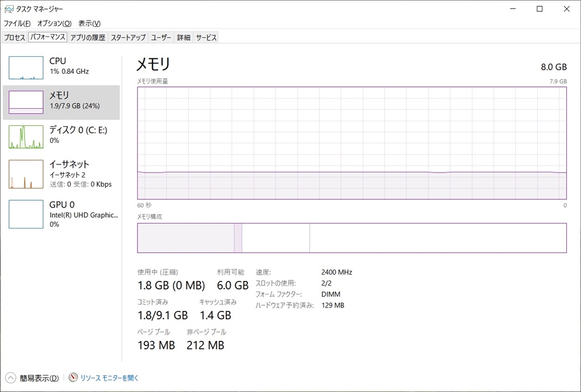Image resolution: width=581 pixels, height=392 pixels.
Task: Open the 表示 menu
Action: point(89,23)
